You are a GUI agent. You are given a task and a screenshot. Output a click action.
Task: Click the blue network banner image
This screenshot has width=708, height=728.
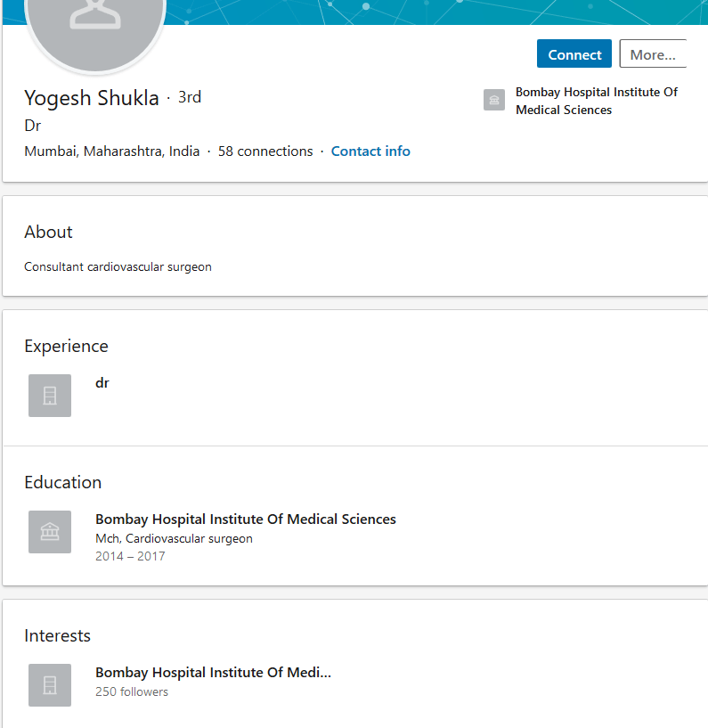pos(445,12)
